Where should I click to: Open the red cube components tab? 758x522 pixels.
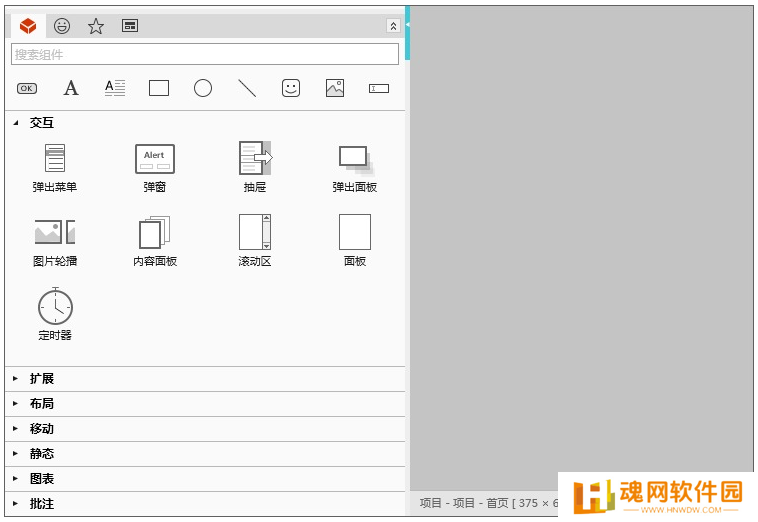(28, 26)
